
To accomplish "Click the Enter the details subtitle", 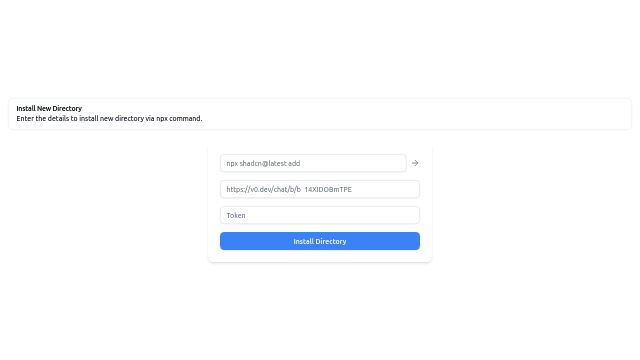I will coord(109,118).
